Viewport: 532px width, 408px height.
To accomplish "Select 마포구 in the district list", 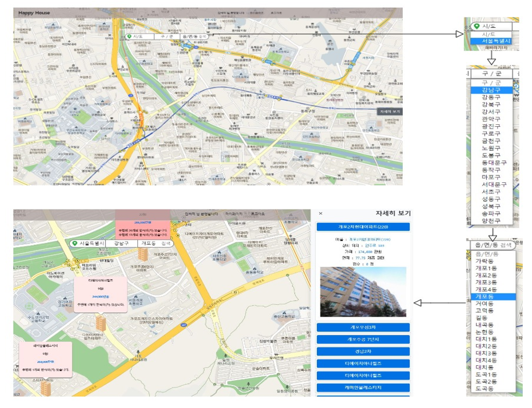I will 491,177.
